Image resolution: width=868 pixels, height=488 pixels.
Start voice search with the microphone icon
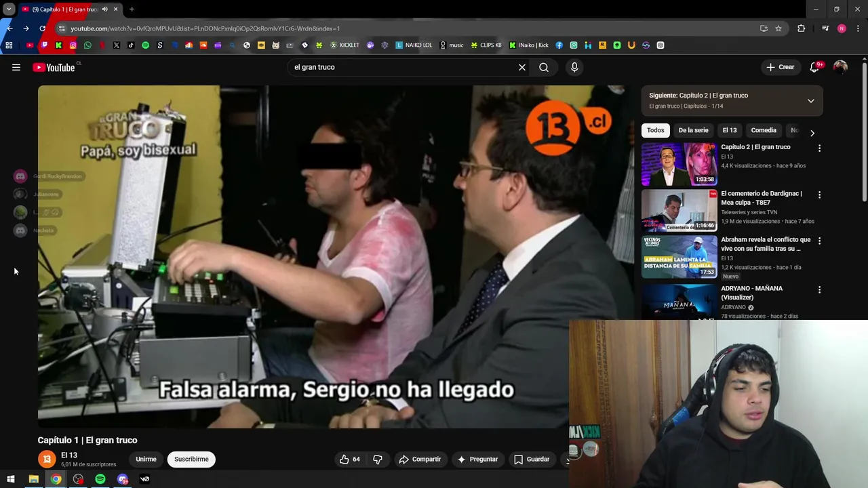574,67
